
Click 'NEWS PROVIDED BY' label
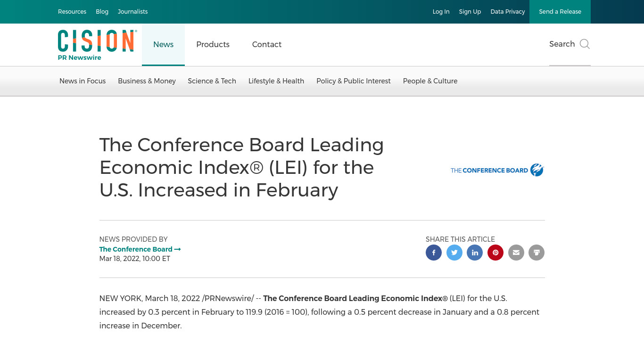[133, 239]
